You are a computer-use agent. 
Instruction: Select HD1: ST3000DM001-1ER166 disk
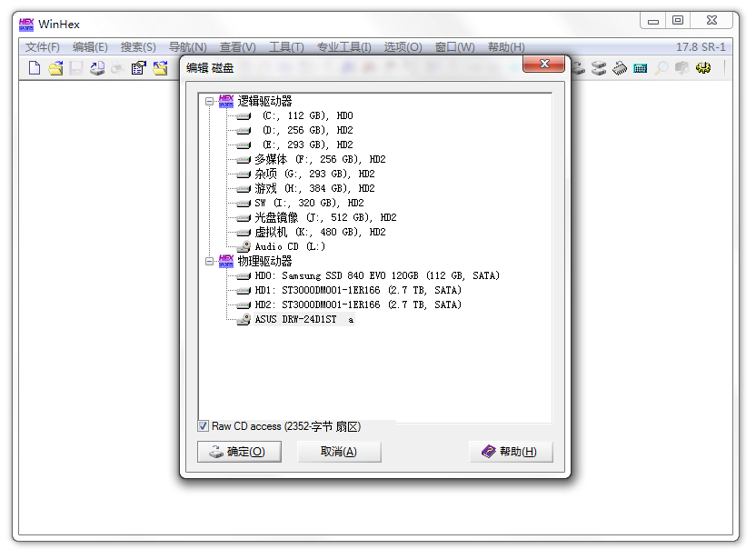coord(358,290)
